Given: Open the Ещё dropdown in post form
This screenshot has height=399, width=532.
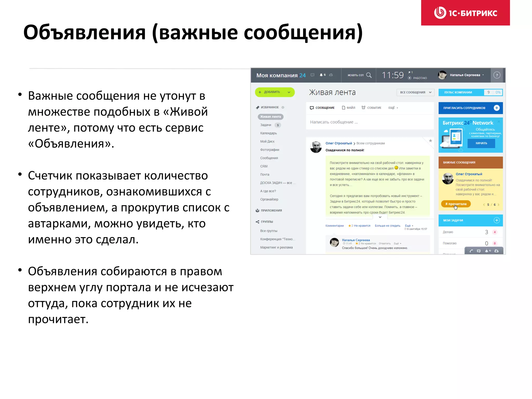Looking at the screenshot, I should [x=393, y=108].
